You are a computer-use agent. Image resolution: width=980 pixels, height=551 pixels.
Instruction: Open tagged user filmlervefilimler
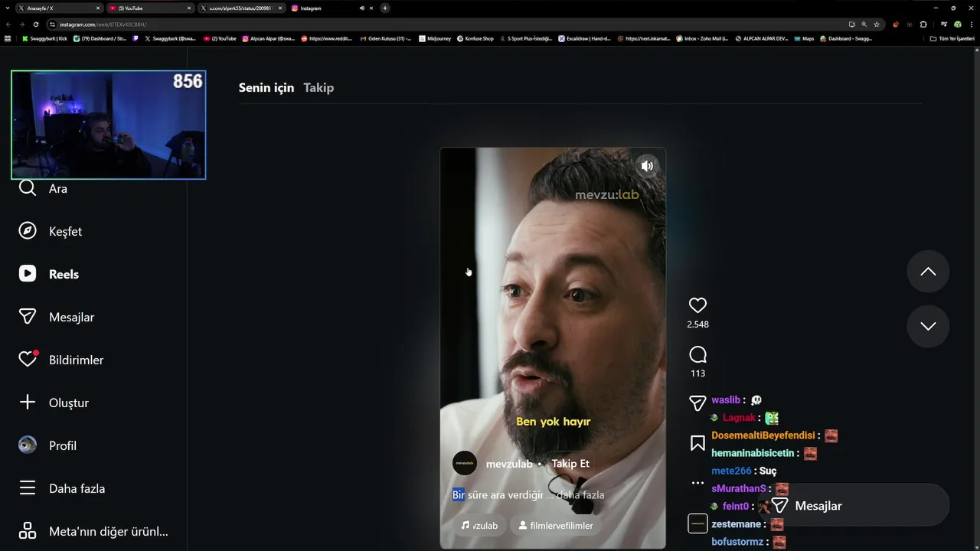556,526
